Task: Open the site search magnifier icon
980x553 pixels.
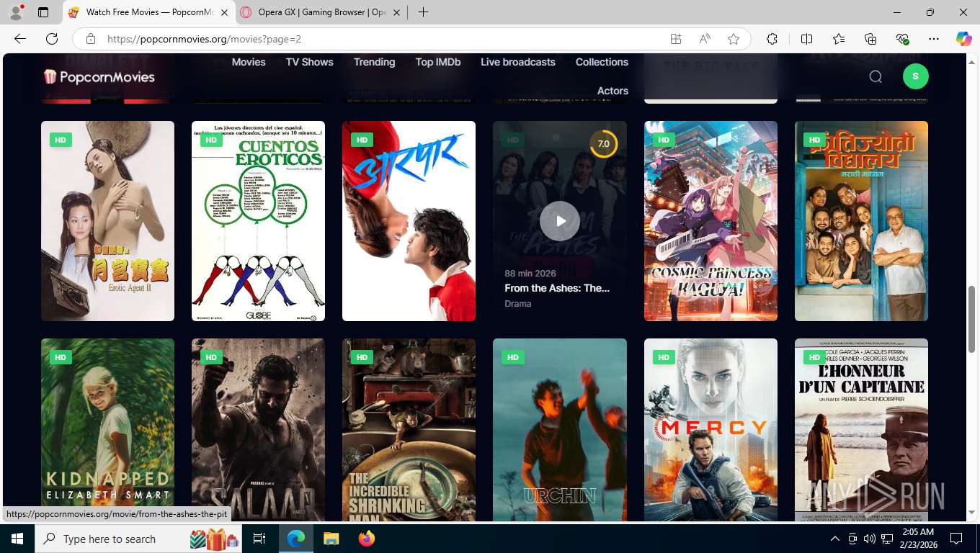Action: (x=876, y=76)
